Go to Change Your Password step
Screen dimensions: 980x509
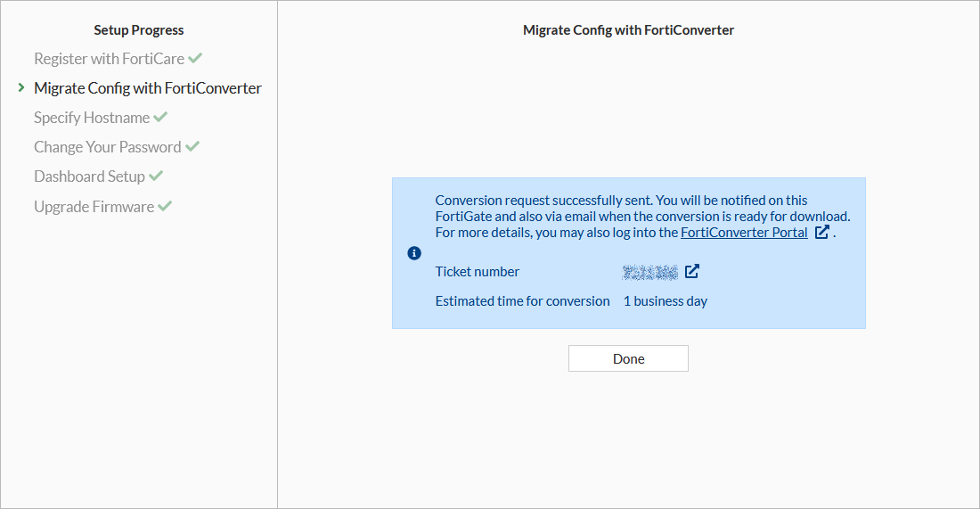tap(107, 147)
